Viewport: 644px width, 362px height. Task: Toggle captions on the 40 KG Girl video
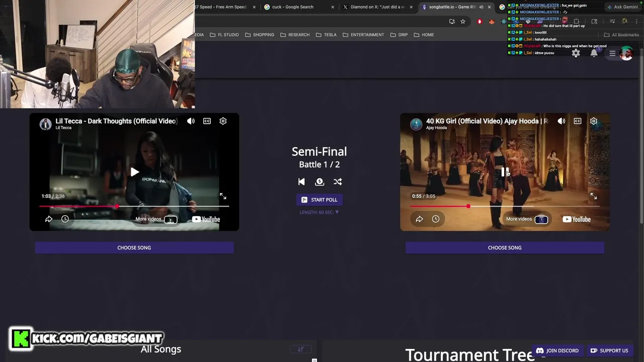click(x=578, y=121)
